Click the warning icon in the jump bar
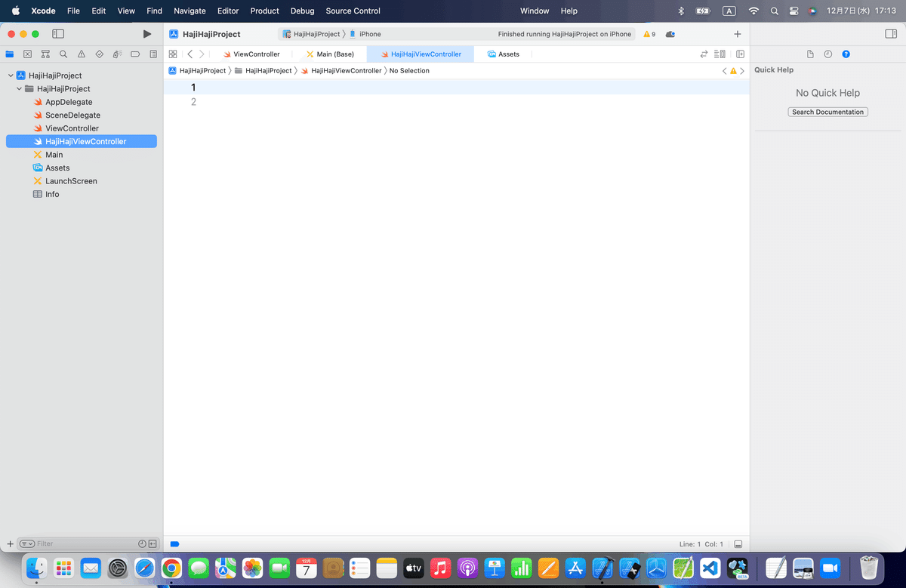 (733, 70)
